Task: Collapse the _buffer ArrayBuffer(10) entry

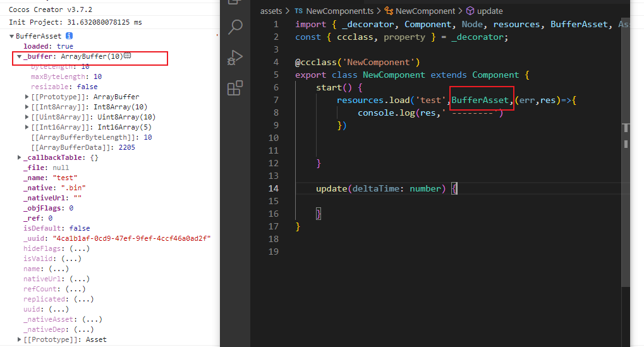Action: pos(20,56)
